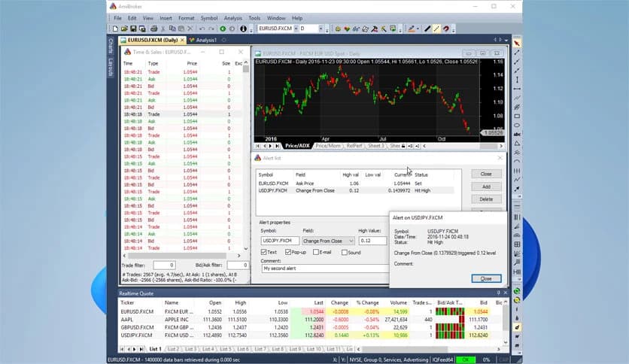This screenshot has width=629, height=364.
Task: Open the EURUSD.FXCM symbol dropdown arrow
Action: tap(296, 29)
